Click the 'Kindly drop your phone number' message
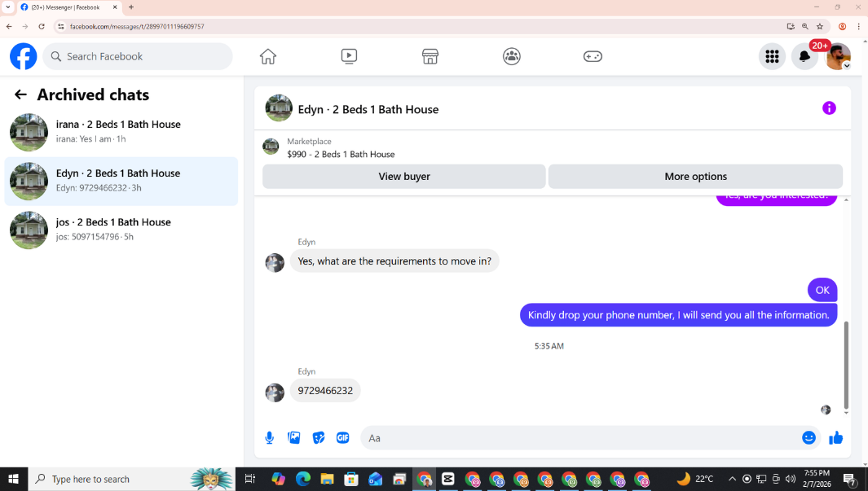 [678, 315]
